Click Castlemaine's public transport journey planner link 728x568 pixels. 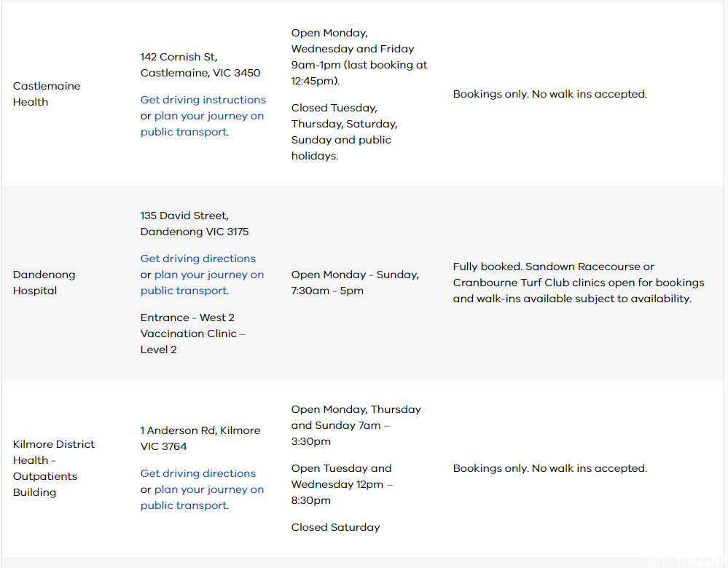(x=208, y=117)
